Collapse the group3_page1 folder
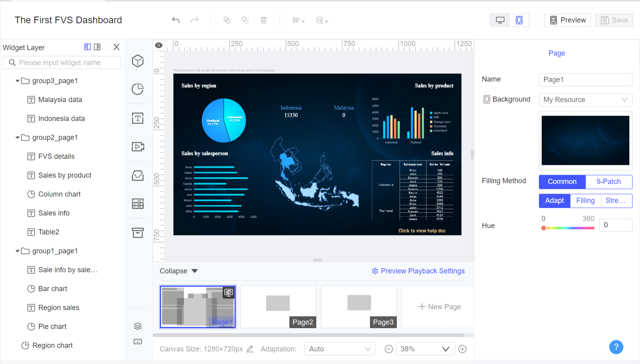Image resolution: width=640 pixels, height=364 pixels. tap(17, 80)
